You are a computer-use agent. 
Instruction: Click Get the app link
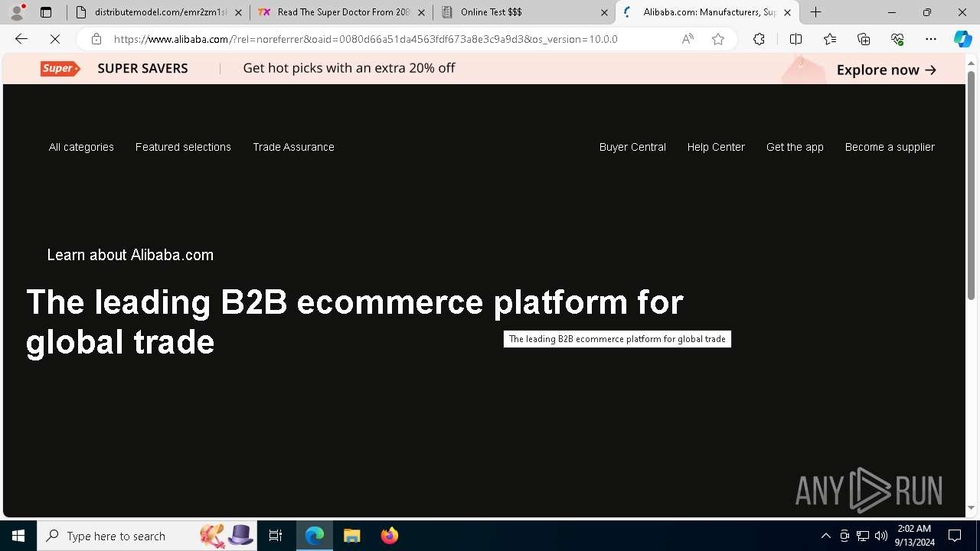[795, 147]
